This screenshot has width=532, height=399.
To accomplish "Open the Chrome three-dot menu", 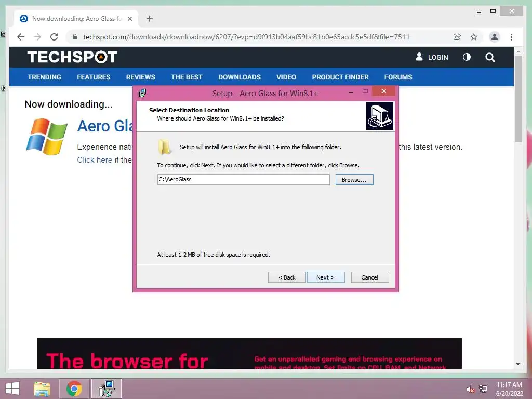I will coord(511,37).
